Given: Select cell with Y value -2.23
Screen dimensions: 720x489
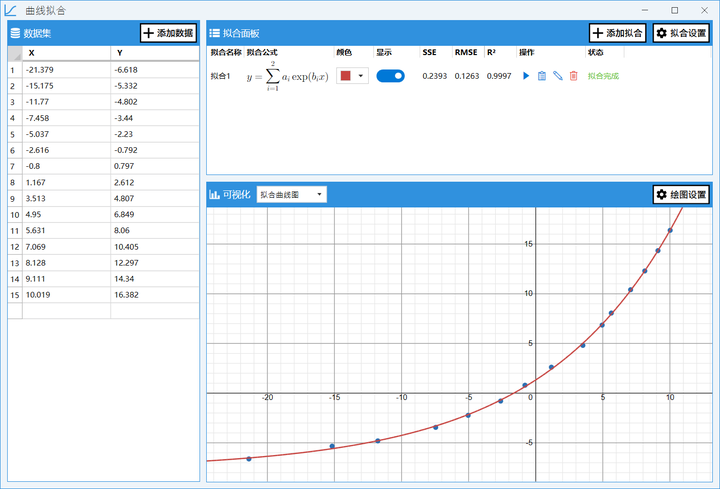Looking at the screenshot, I should pos(155,134).
